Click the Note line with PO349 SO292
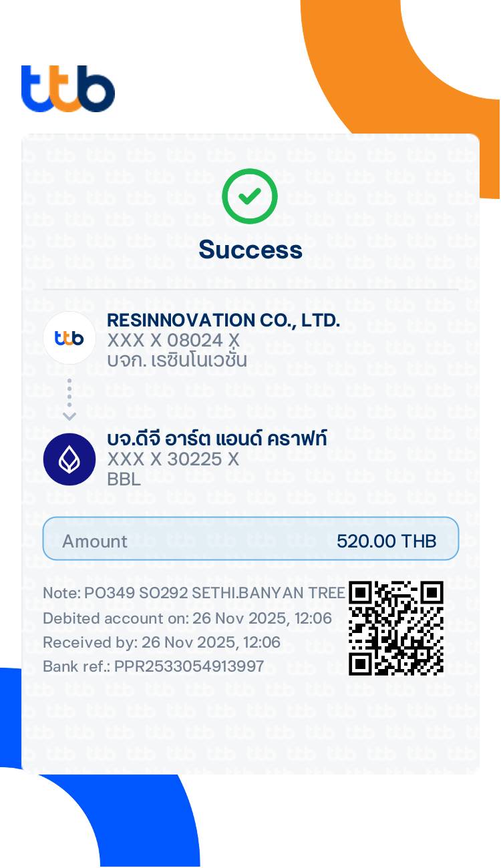The height and width of the screenshot is (868, 501). (194, 593)
